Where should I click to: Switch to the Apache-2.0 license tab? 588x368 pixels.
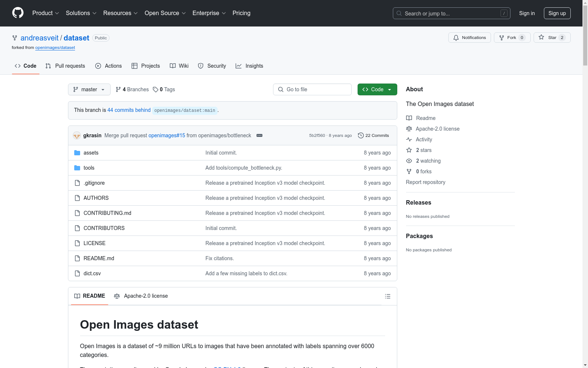[x=141, y=296]
